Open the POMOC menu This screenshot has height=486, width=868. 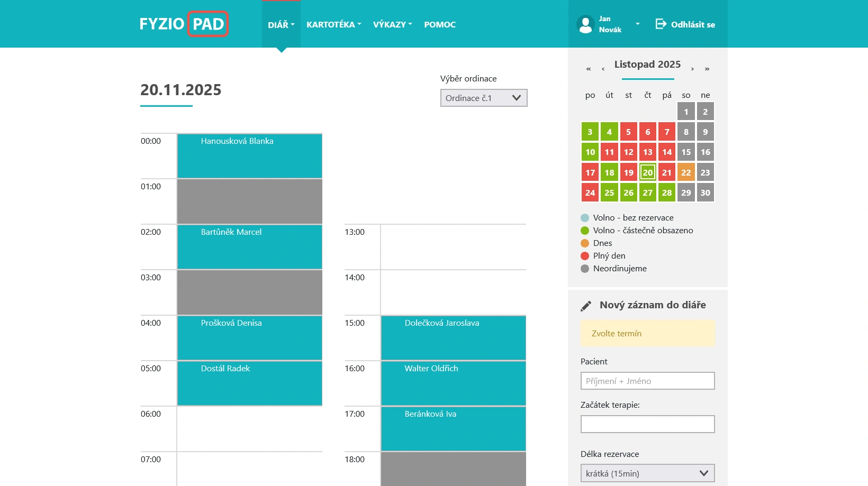(439, 24)
